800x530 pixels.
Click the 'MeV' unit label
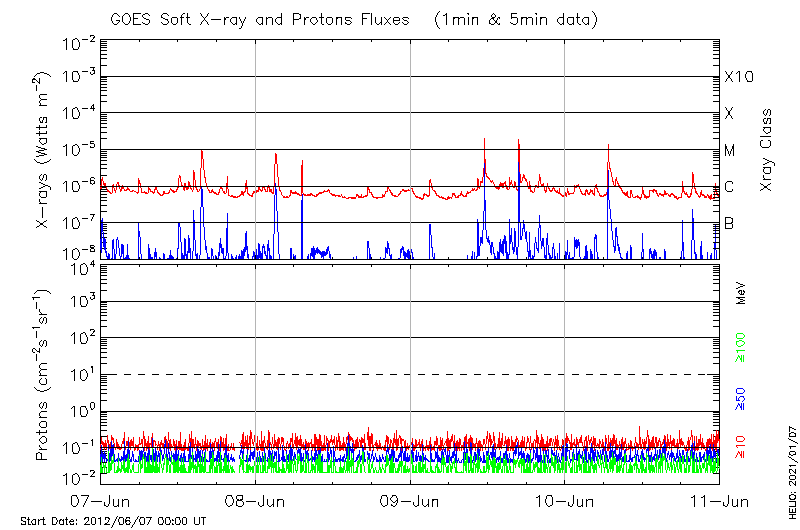(741, 293)
